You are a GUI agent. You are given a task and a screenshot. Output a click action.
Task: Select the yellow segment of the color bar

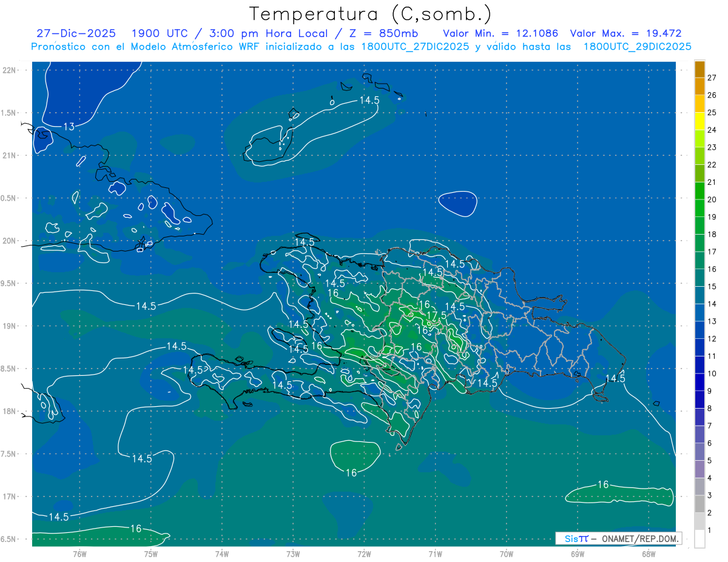[699, 121]
